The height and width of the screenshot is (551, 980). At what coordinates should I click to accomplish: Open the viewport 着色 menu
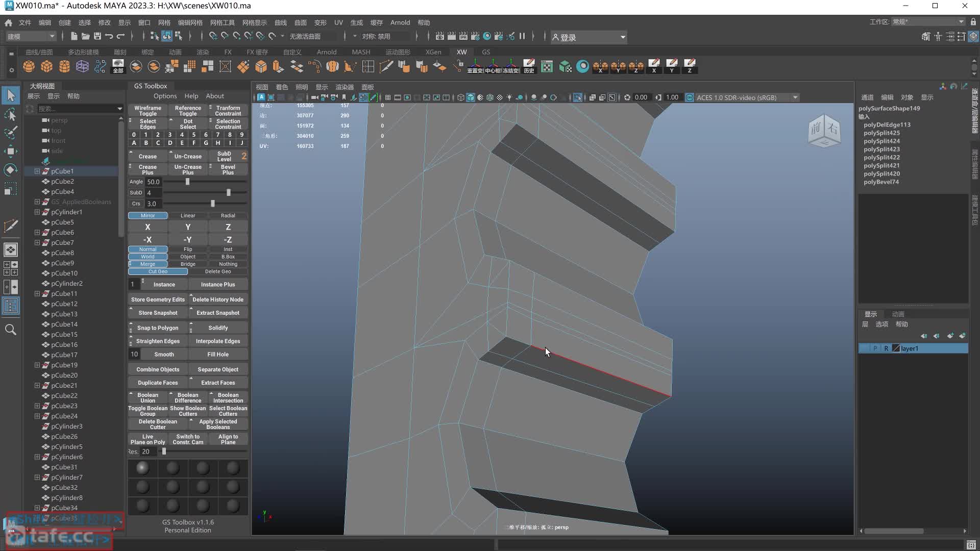pyautogui.click(x=282, y=87)
